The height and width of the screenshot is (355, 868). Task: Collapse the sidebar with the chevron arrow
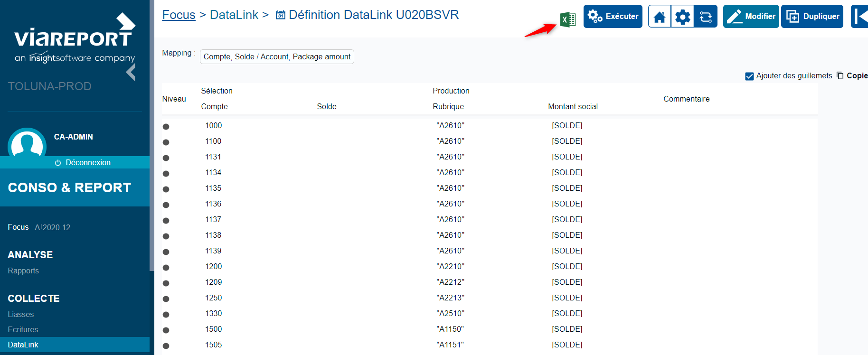click(131, 73)
